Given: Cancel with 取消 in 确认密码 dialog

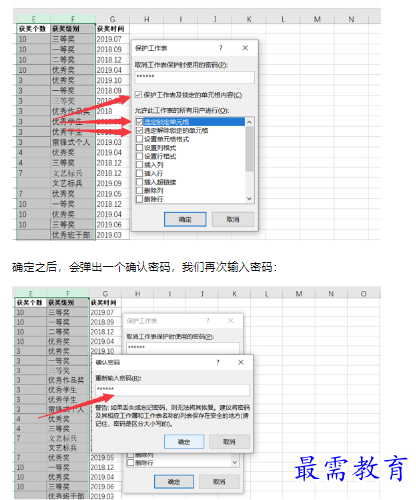Looking at the screenshot, I should point(229,442).
